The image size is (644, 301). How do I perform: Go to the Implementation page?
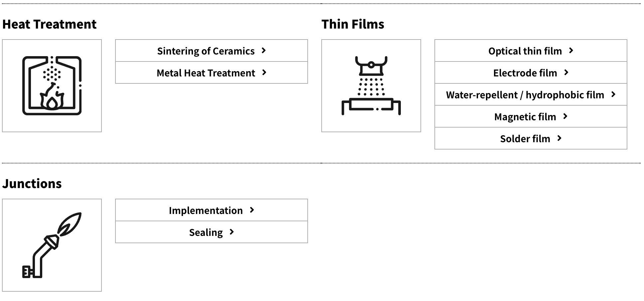coord(206,210)
